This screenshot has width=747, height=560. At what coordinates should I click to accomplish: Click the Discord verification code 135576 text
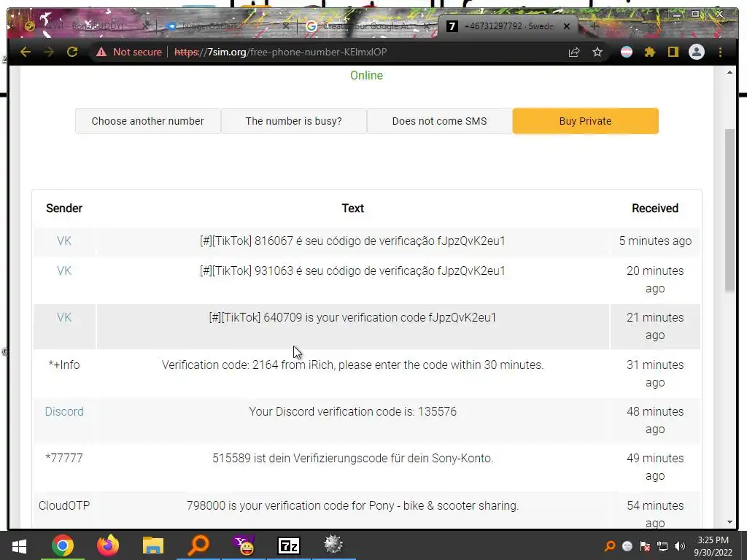click(352, 411)
